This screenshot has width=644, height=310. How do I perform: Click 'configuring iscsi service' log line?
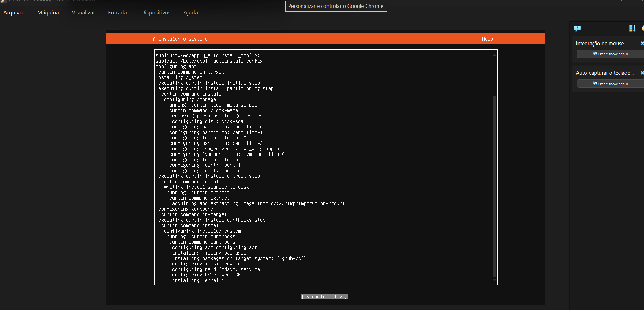pyautogui.click(x=206, y=264)
